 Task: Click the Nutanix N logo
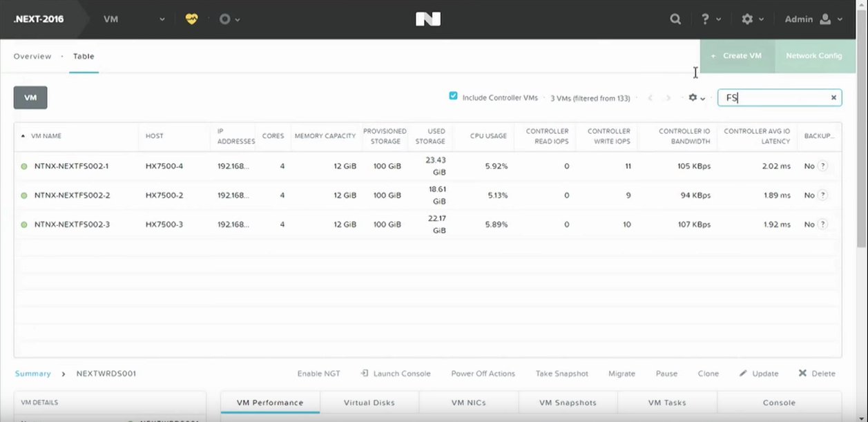(428, 19)
